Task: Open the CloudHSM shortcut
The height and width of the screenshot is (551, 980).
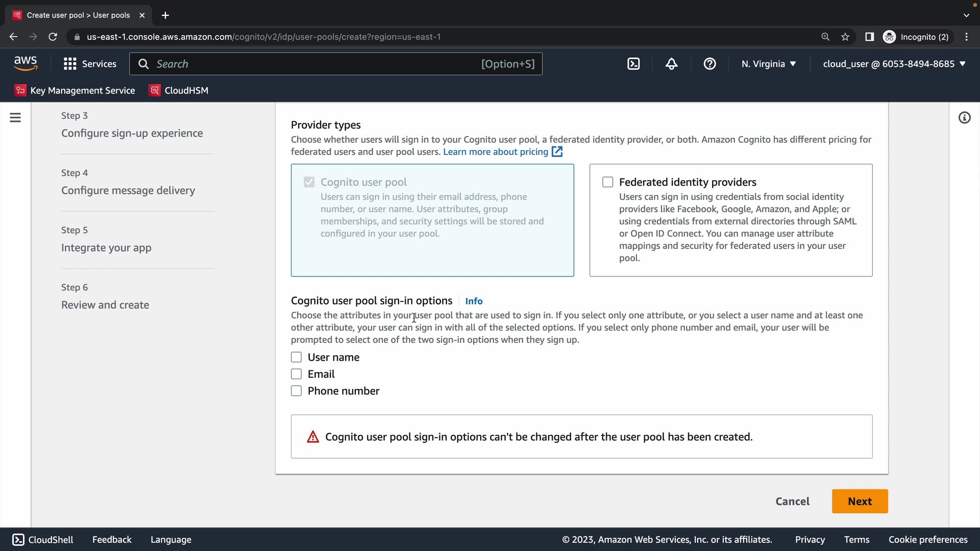Action: point(179,90)
